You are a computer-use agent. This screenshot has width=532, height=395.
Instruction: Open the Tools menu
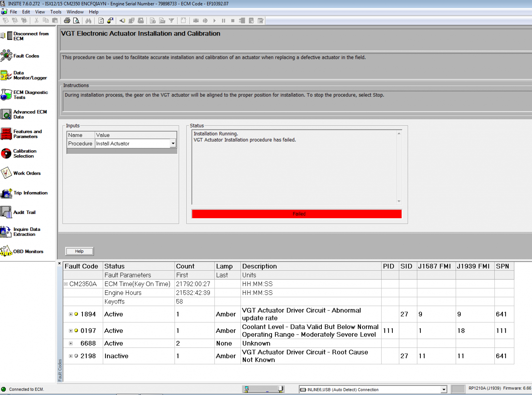tap(56, 12)
